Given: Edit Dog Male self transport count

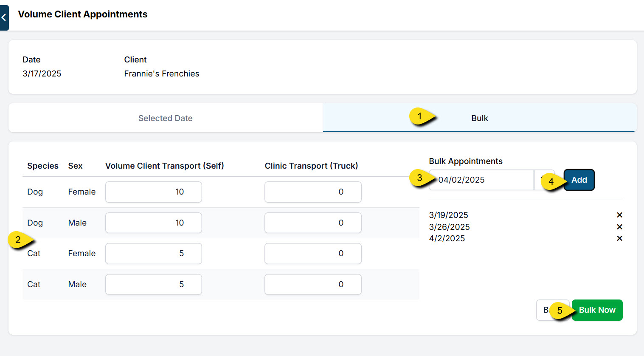Looking at the screenshot, I should pos(153,223).
